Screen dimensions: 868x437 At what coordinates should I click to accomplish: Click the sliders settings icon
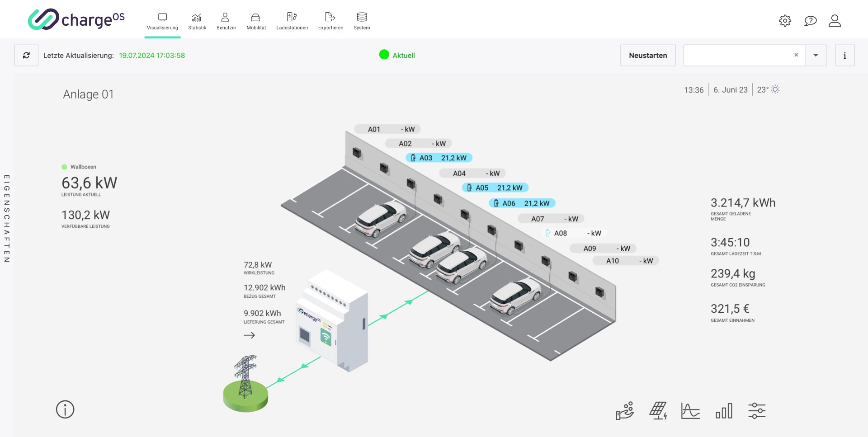(756, 411)
